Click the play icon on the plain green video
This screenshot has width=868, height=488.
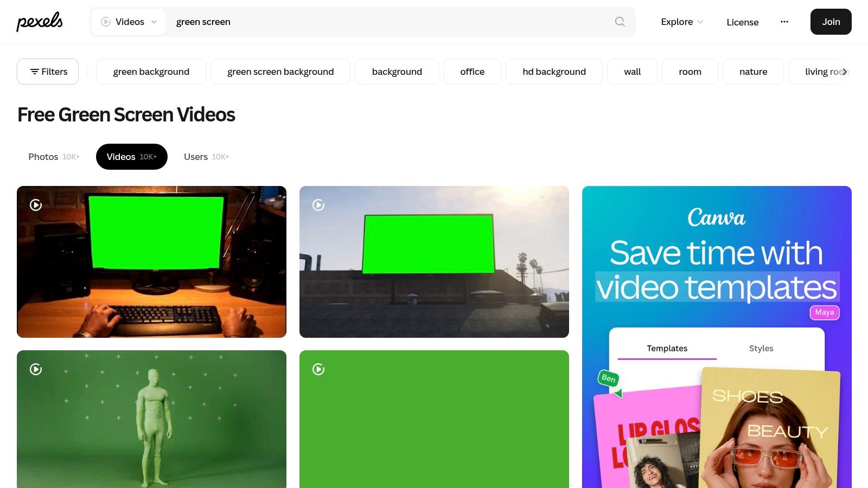tap(318, 369)
